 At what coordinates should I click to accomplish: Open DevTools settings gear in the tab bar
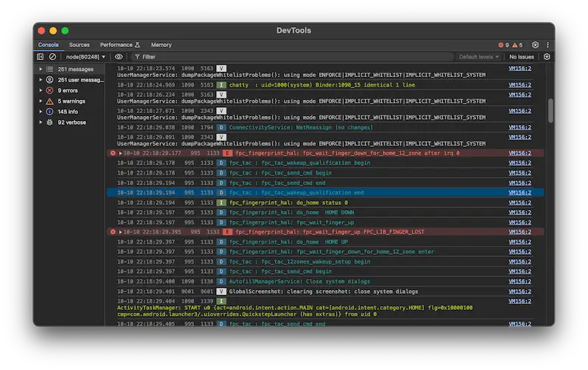(535, 45)
